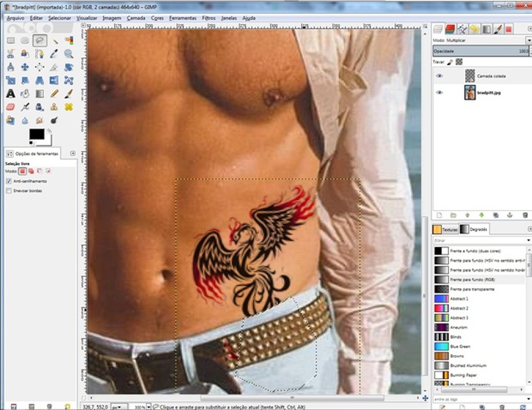Screen dimensions: 532x410
Task: Choose the Eraser tool
Action: [11, 106]
